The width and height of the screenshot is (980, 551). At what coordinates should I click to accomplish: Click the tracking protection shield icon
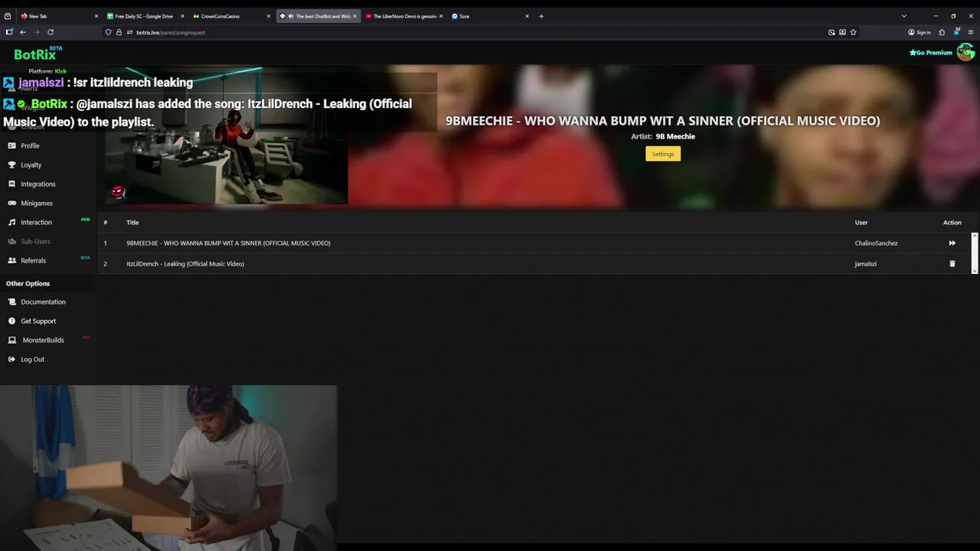108,32
